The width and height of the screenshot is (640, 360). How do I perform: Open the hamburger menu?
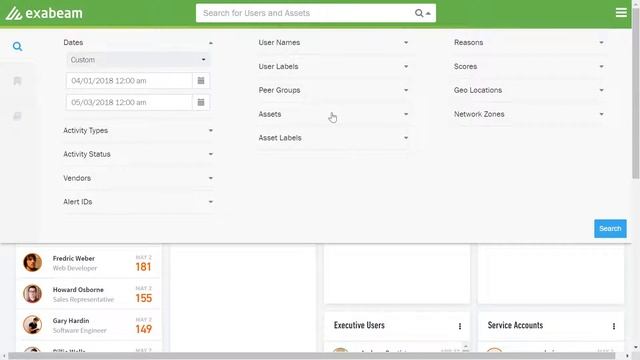(621, 13)
